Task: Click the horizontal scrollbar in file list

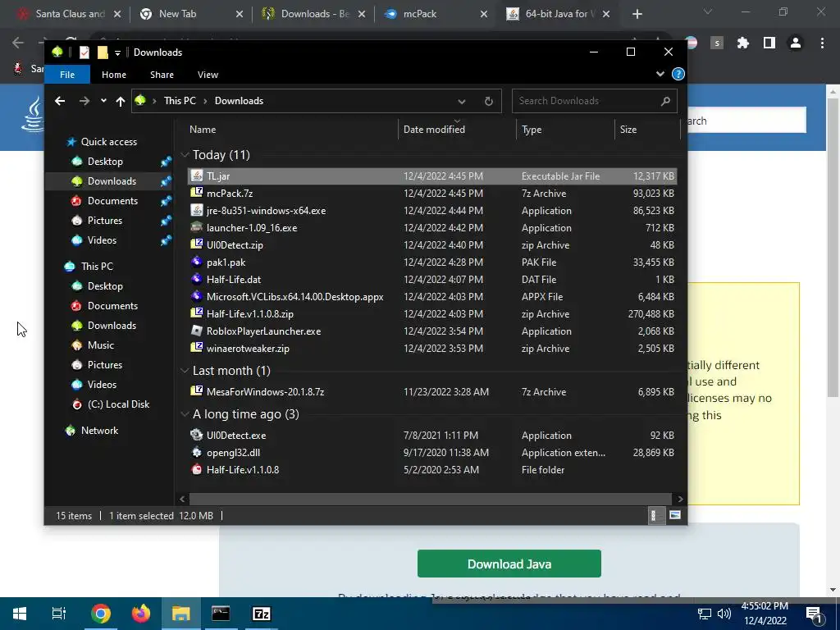Action: [430, 499]
